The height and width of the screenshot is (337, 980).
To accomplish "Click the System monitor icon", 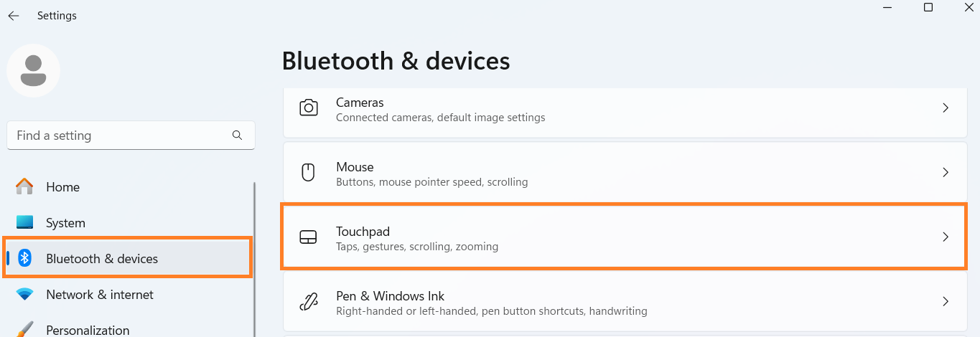I will (24, 223).
